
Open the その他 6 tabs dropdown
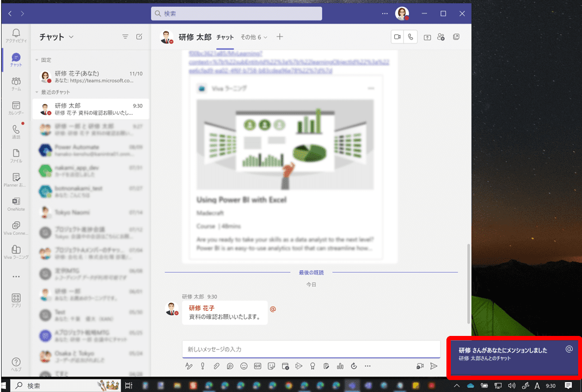click(x=254, y=37)
